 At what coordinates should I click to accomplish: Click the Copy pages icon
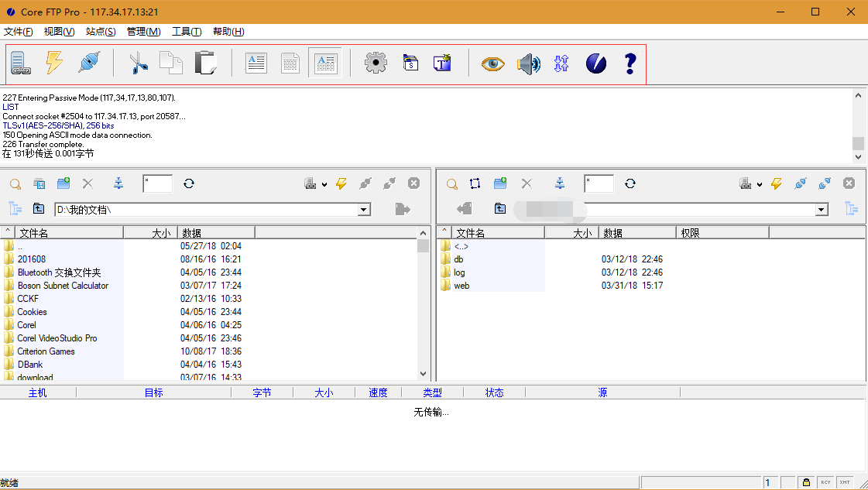171,63
